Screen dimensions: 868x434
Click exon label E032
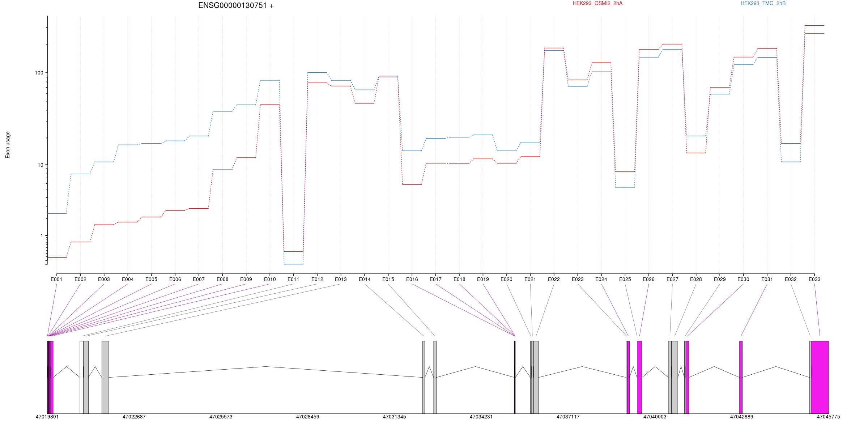[791, 279]
